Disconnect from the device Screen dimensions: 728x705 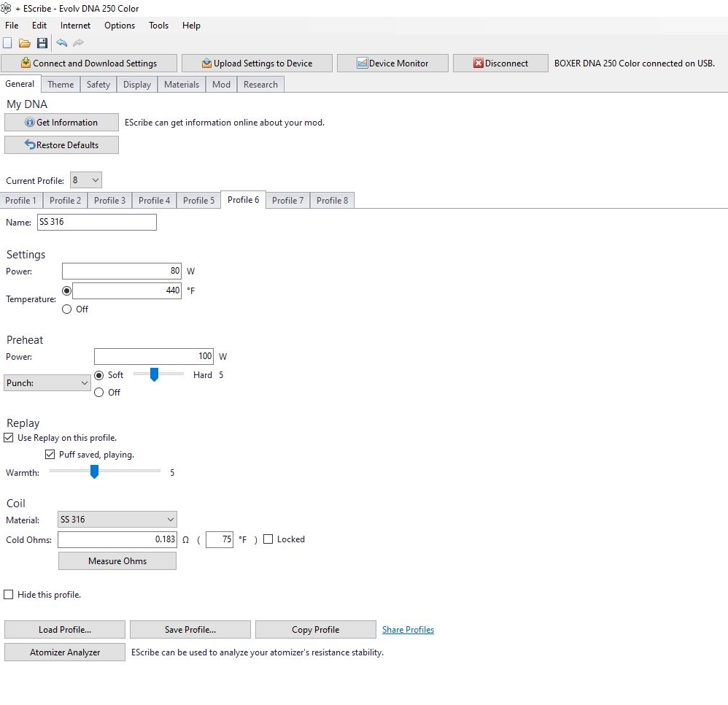pyautogui.click(x=500, y=63)
